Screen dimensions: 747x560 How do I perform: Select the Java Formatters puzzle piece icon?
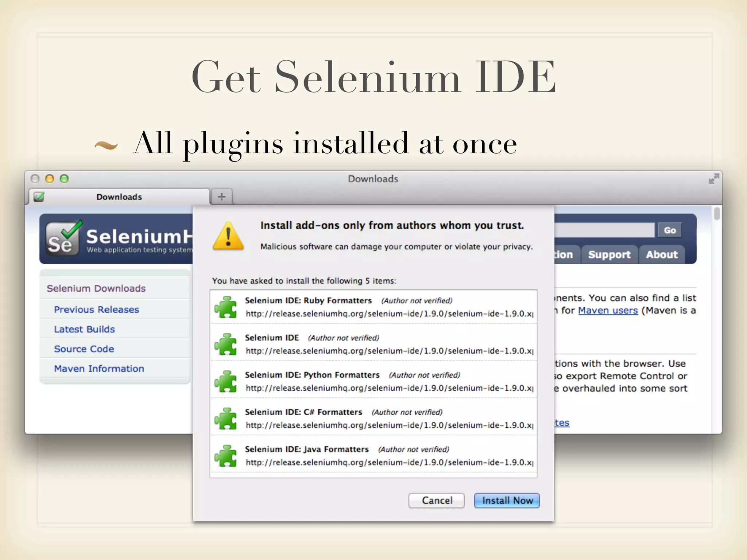226,456
